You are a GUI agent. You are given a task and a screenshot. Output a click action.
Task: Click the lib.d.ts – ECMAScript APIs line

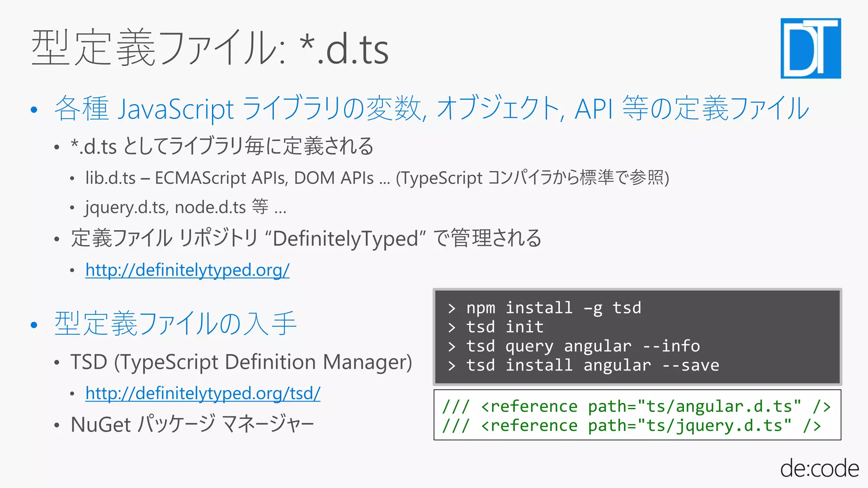377,177
